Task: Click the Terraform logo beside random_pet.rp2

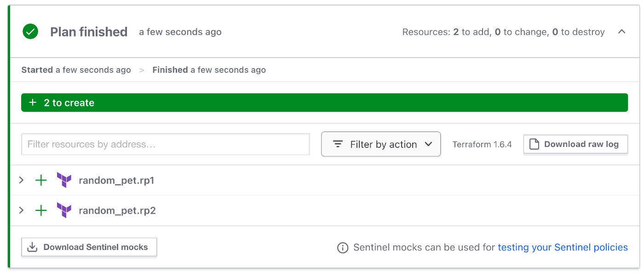Action: click(64, 210)
